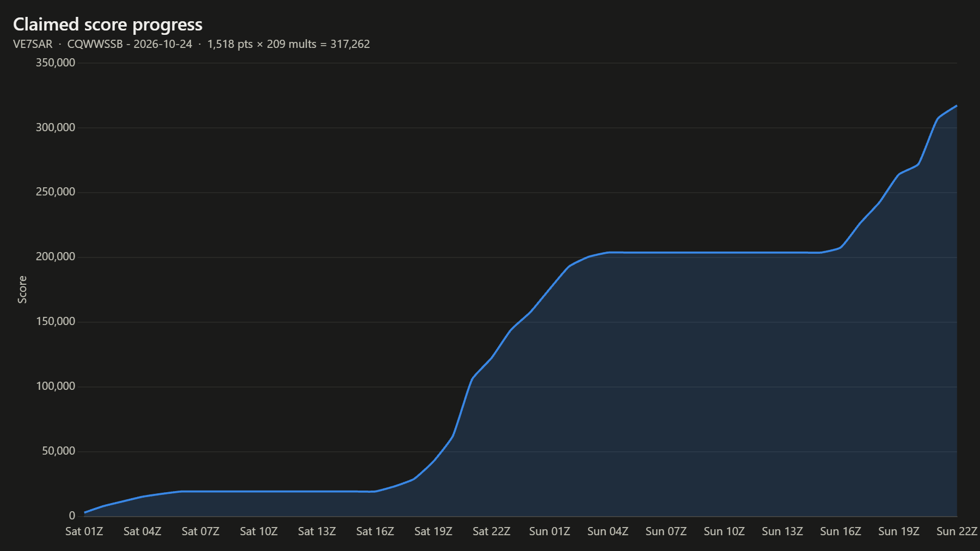Click the 350,000 y-axis label

56,63
